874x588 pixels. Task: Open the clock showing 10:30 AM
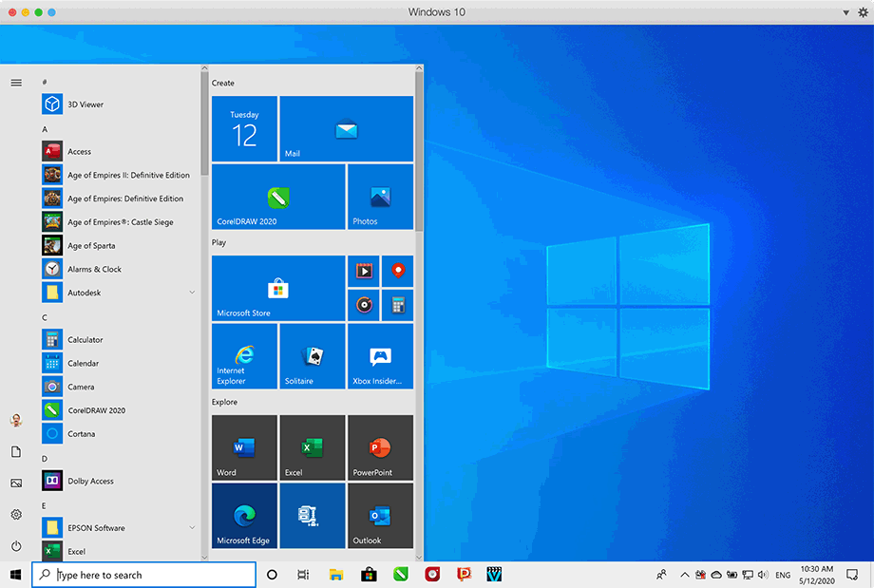(x=817, y=575)
